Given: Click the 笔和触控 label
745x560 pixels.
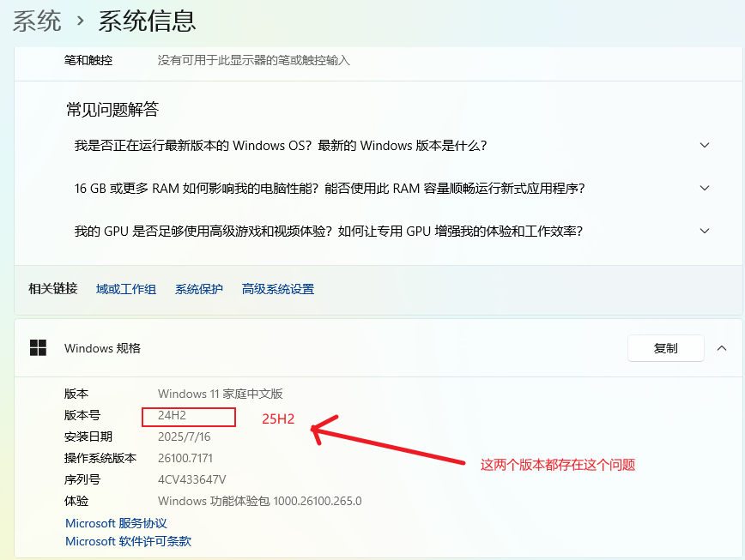Looking at the screenshot, I should tap(88, 60).
